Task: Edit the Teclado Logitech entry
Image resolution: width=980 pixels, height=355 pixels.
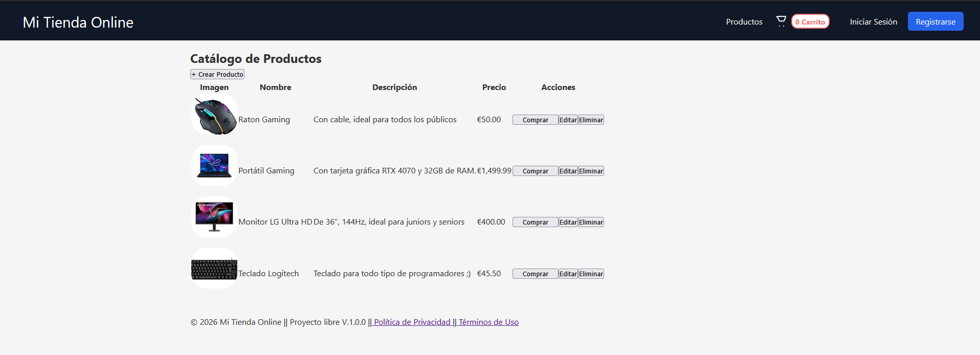Action: tap(568, 274)
